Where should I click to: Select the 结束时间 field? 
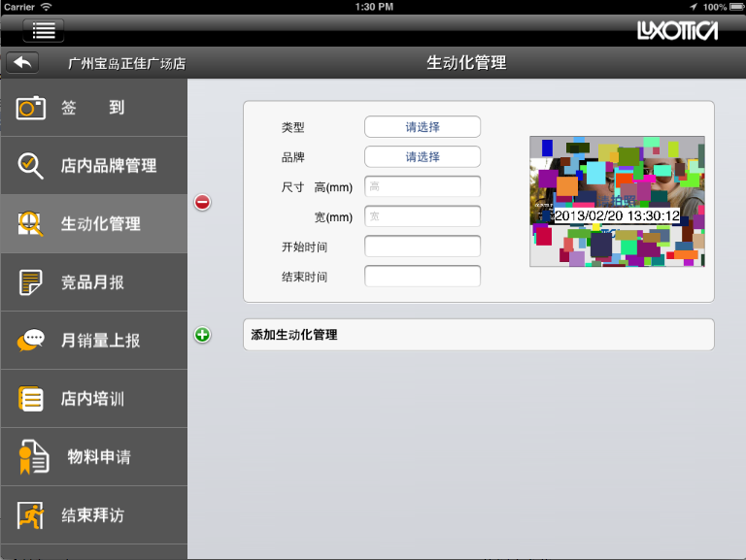pos(422,277)
